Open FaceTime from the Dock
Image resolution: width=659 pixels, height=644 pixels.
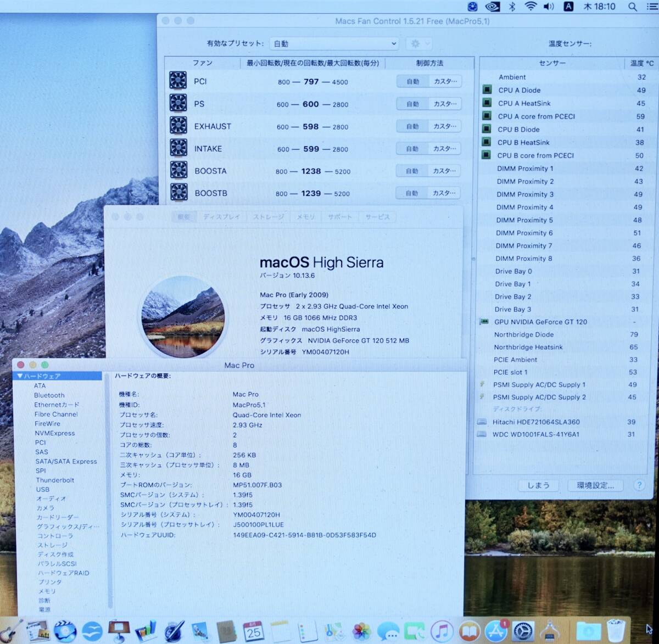point(415,631)
